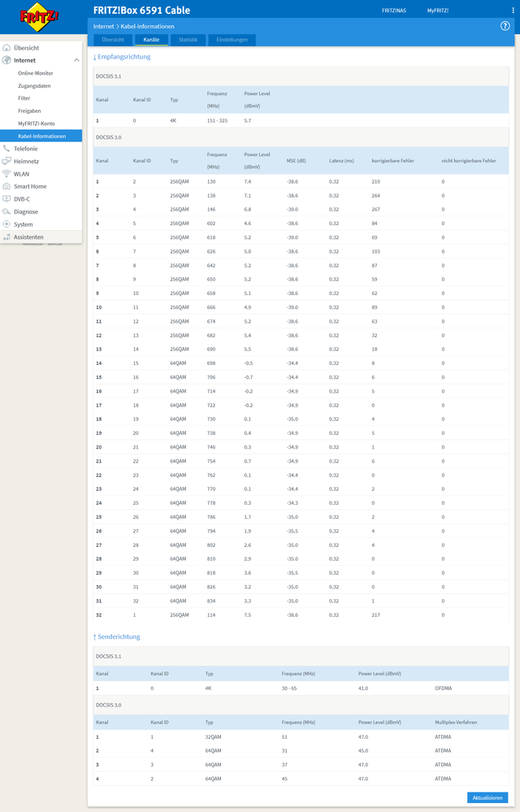The image size is (520, 812).
Task: Open MyFRITZ!-Konto in sidebar
Action: pyautogui.click(x=37, y=124)
